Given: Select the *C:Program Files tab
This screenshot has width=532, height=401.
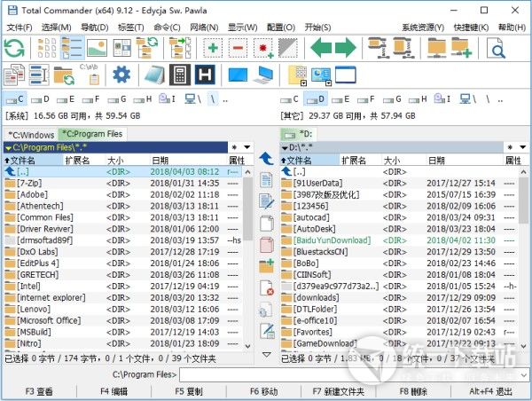Looking at the screenshot, I should tap(92, 134).
